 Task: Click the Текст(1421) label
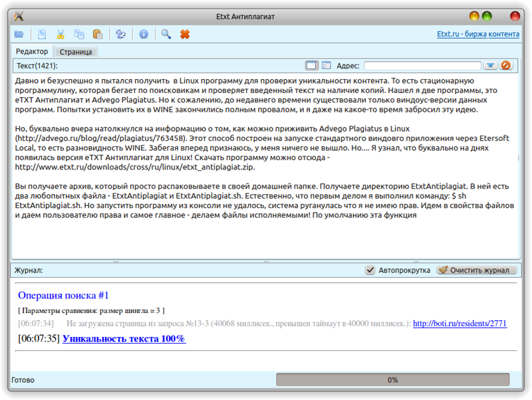[x=37, y=66]
